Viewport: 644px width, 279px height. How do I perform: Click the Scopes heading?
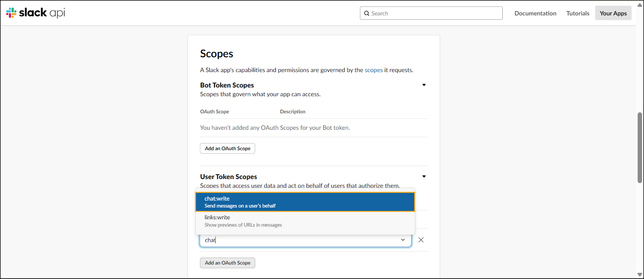[x=217, y=54]
